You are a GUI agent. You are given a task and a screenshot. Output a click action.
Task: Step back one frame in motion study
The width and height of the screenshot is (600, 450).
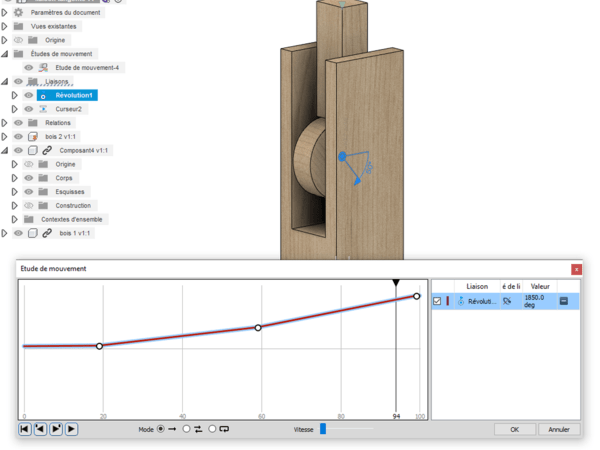(x=40, y=429)
